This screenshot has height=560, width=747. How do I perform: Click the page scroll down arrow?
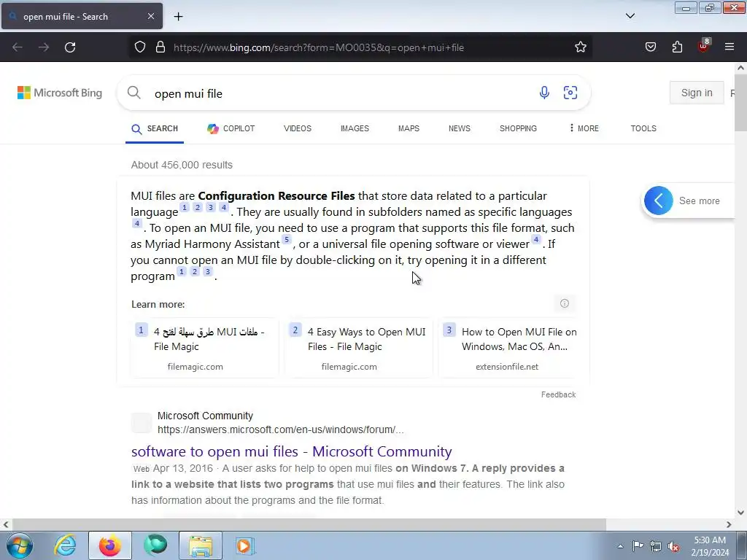point(740,513)
